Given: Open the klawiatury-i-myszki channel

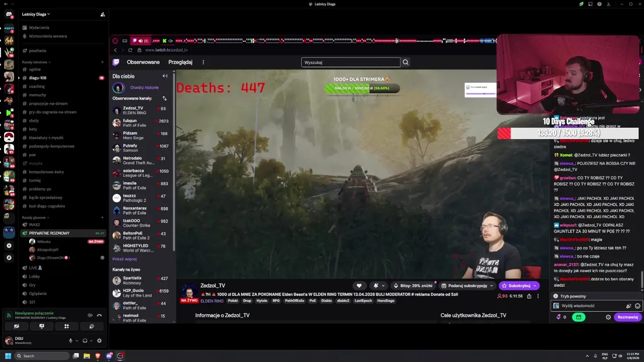Looking at the screenshot, I should click(46, 138).
